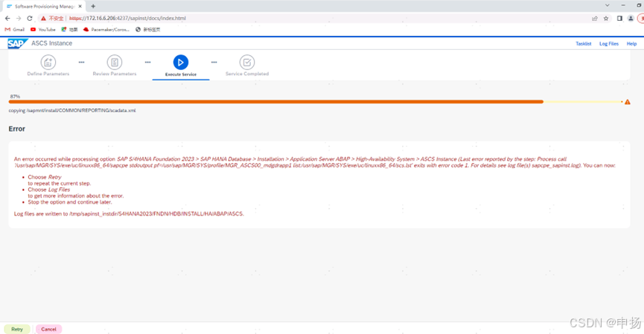Open the browser side panel icon
The image size is (644, 334).
619,19
